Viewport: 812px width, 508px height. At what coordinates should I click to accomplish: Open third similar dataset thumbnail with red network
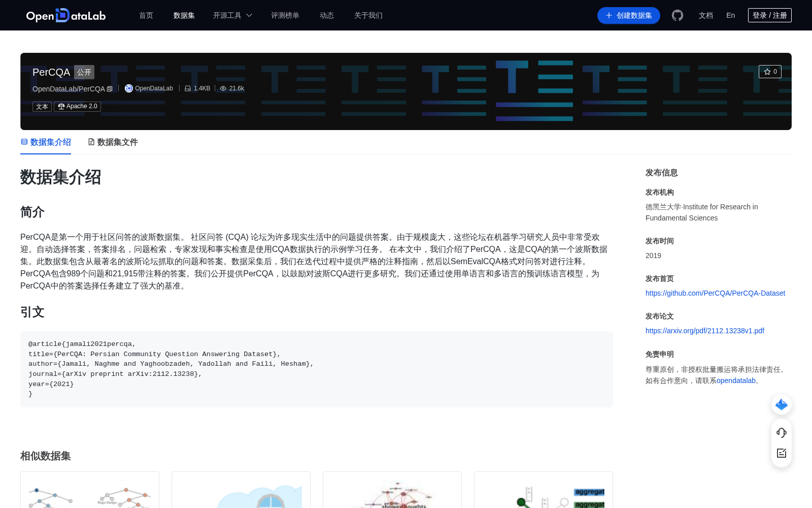(x=392, y=490)
